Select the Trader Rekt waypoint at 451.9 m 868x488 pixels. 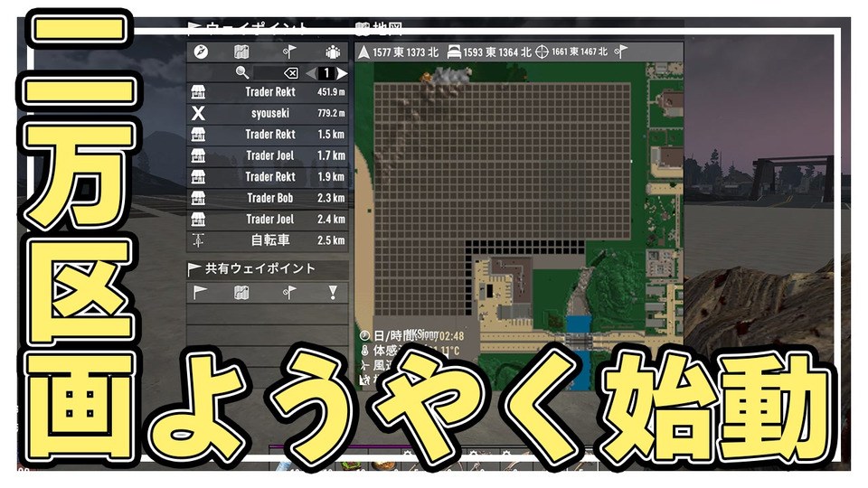coord(268,92)
